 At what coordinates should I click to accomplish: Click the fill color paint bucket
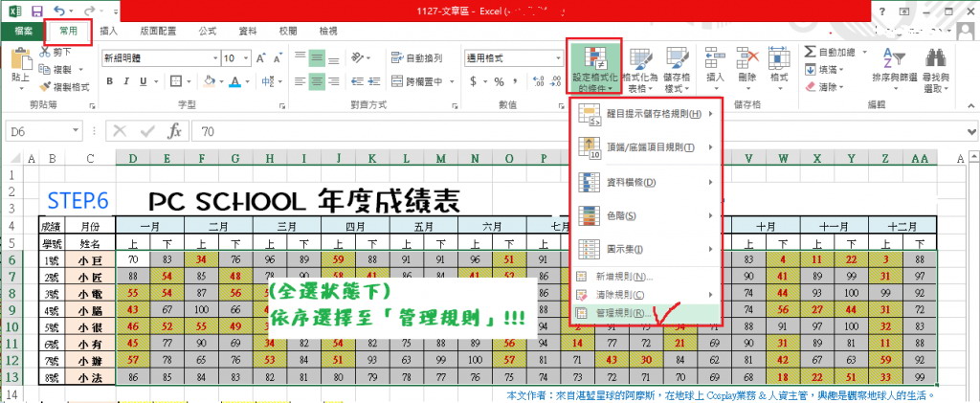tap(210, 81)
